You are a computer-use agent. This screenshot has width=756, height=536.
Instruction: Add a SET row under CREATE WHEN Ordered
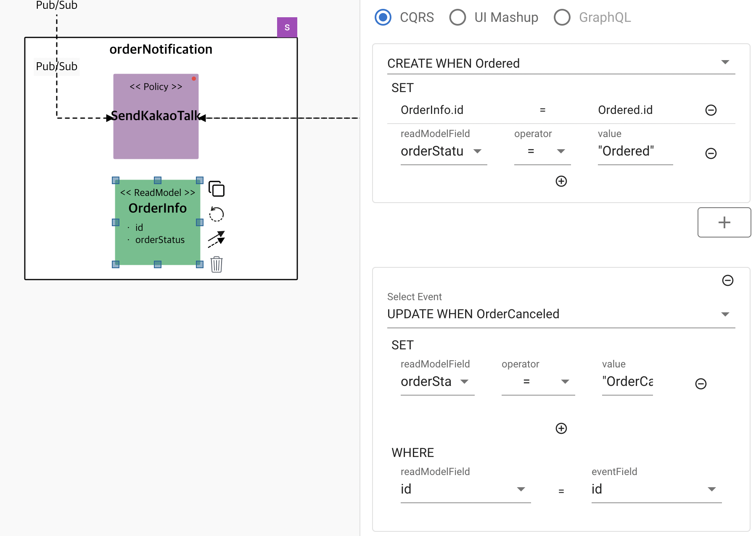(x=561, y=181)
